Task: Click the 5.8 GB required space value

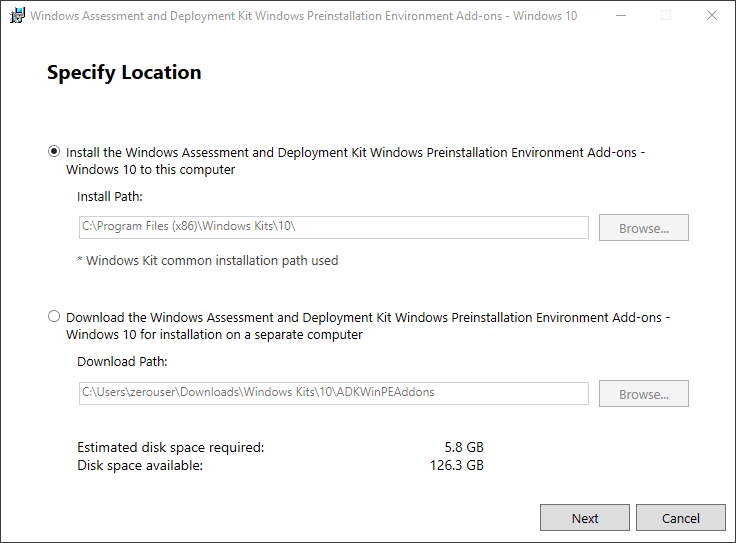Action: click(464, 448)
